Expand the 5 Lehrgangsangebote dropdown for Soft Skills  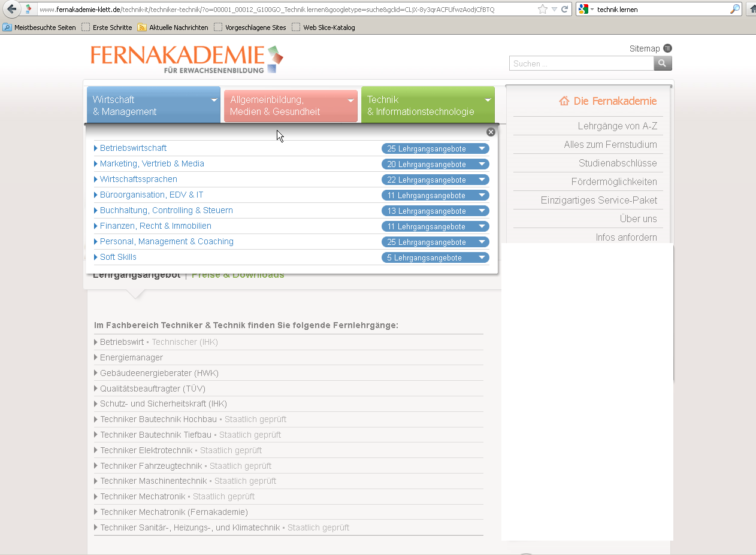(x=435, y=257)
